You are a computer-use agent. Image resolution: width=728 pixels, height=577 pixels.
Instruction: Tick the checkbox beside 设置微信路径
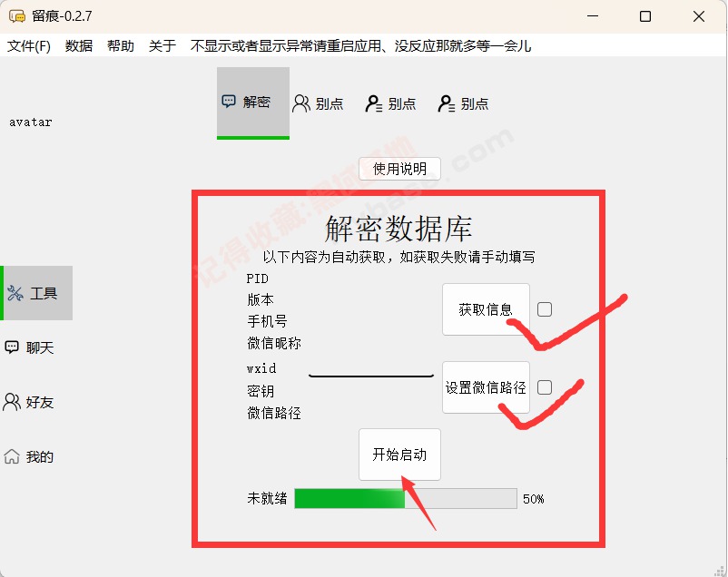pyautogui.click(x=545, y=387)
